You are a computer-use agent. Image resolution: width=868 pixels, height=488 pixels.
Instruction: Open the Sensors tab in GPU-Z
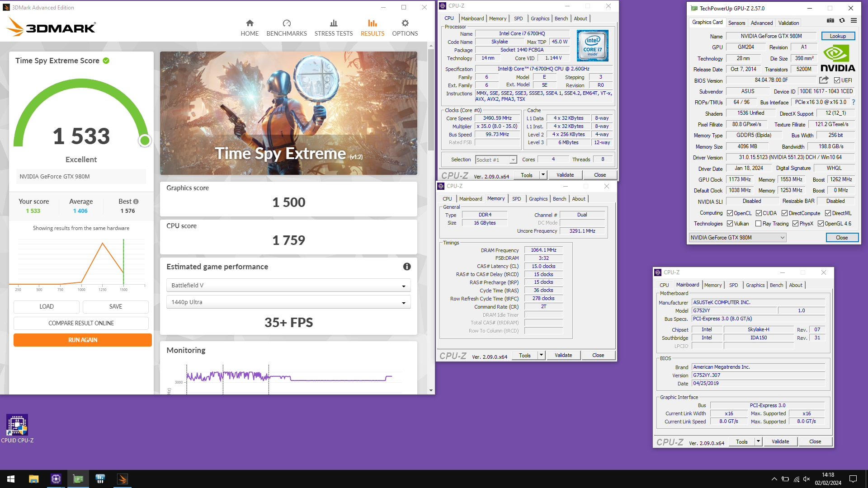[736, 23]
